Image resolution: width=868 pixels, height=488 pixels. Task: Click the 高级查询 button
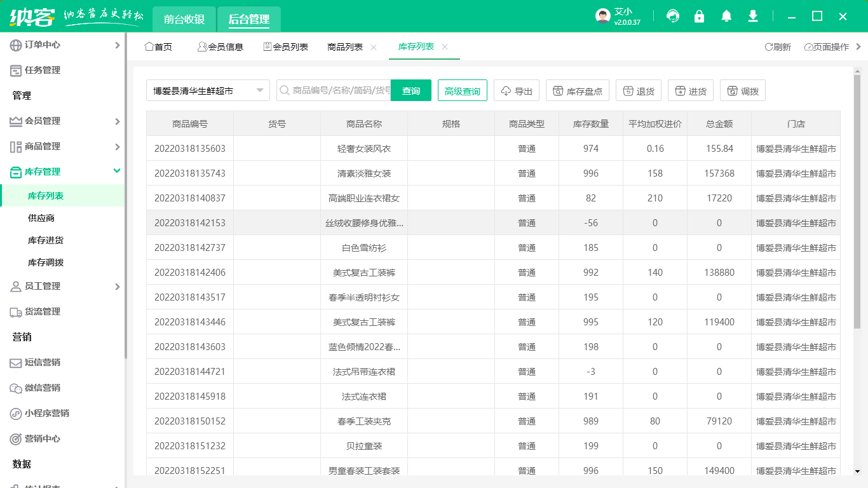[463, 91]
